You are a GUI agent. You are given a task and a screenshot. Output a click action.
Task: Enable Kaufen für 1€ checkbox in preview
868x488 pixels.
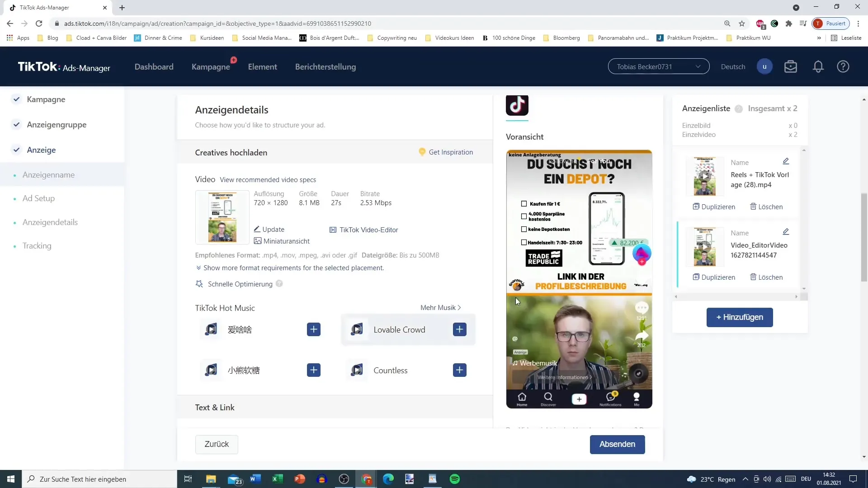(523, 204)
